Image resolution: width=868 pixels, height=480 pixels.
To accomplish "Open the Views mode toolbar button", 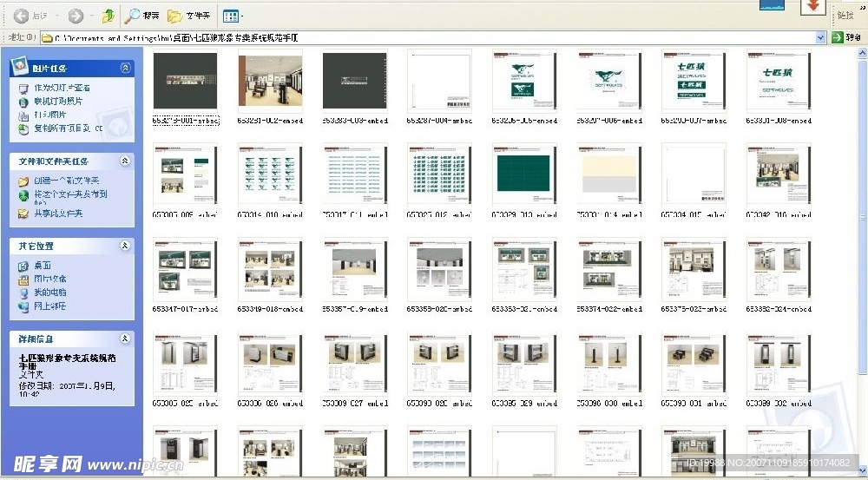I will pyautogui.click(x=231, y=16).
